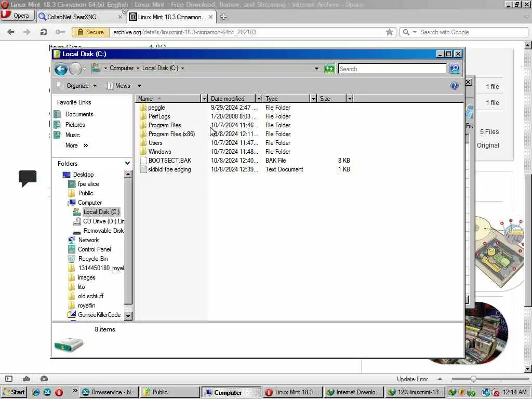
Task: Click the Opera address bar URL
Action: 184,32
